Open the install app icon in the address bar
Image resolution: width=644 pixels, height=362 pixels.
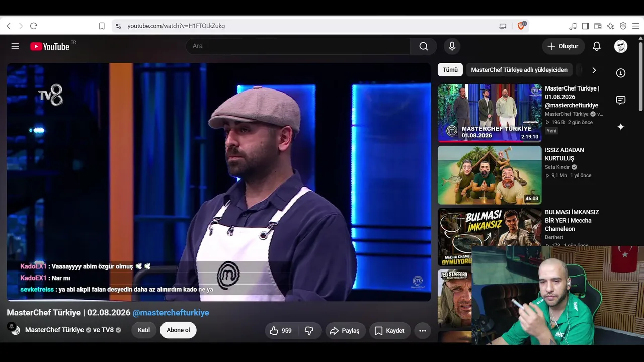click(x=503, y=26)
